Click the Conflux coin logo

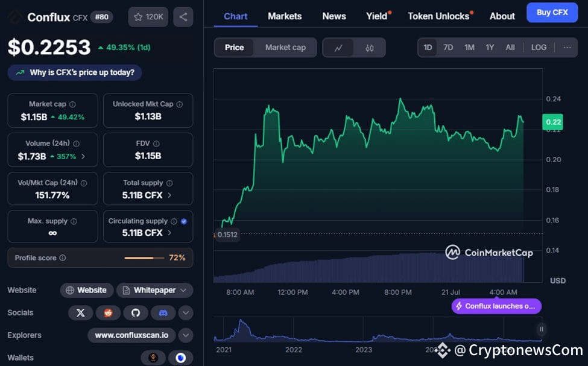(x=15, y=17)
